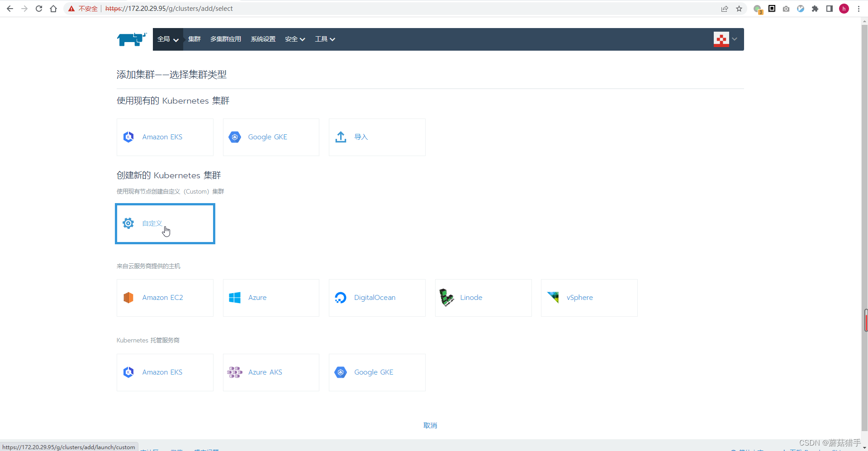Select the 自定义 custom cluster card
868x451 pixels.
click(x=165, y=223)
